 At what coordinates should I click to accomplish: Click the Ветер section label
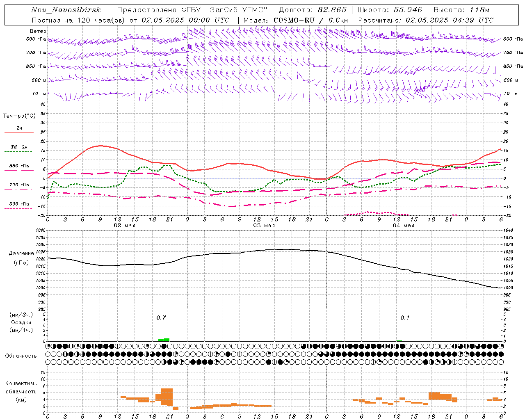38,31
